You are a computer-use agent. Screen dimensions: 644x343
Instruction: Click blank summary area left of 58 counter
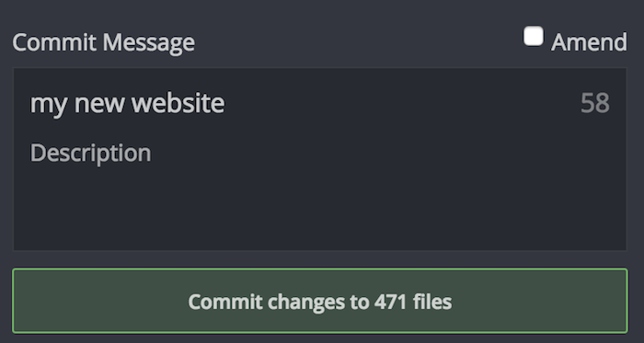coord(403,103)
